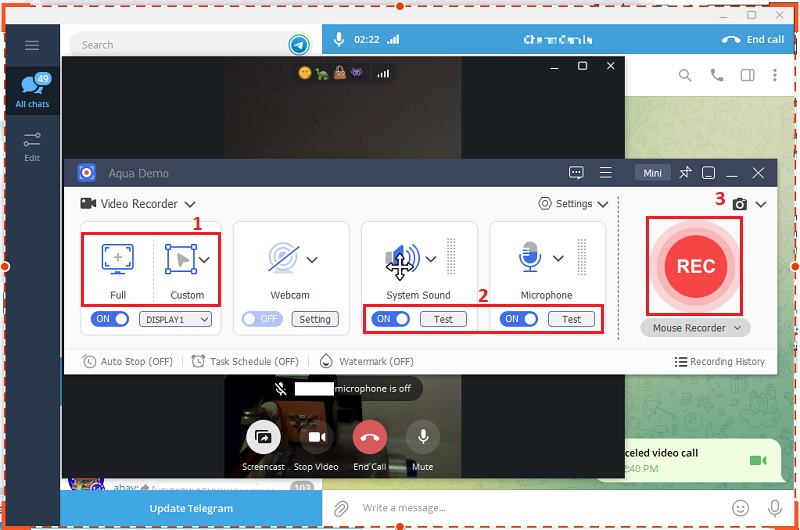Viewport: 800px width, 530px height.
Task: Search within the Telegram chat
Action: 685,75
